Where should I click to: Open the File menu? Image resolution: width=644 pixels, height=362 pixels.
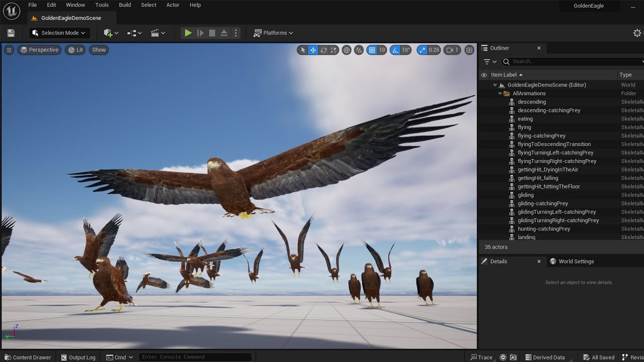pos(33,5)
